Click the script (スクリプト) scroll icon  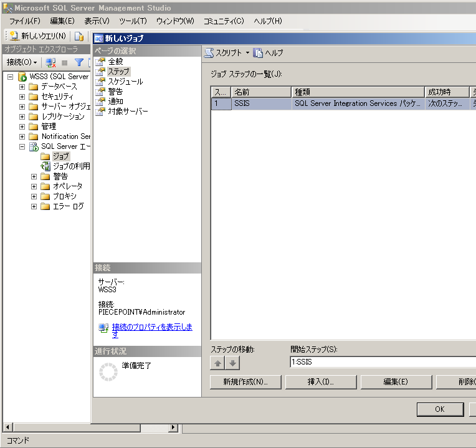pos(209,53)
